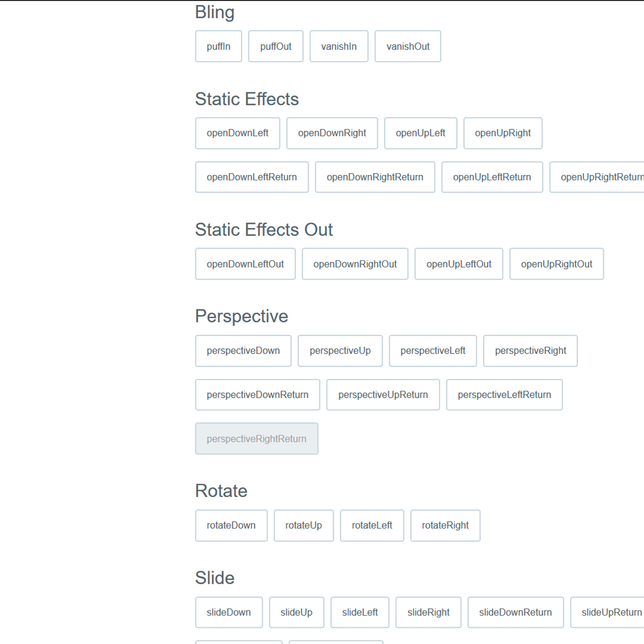Select the openUpRightOut effect
Viewport: 644px width, 644px height.
click(557, 264)
